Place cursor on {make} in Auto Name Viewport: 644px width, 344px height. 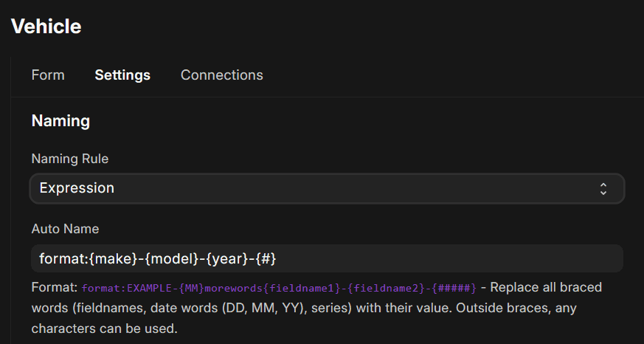point(110,258)
